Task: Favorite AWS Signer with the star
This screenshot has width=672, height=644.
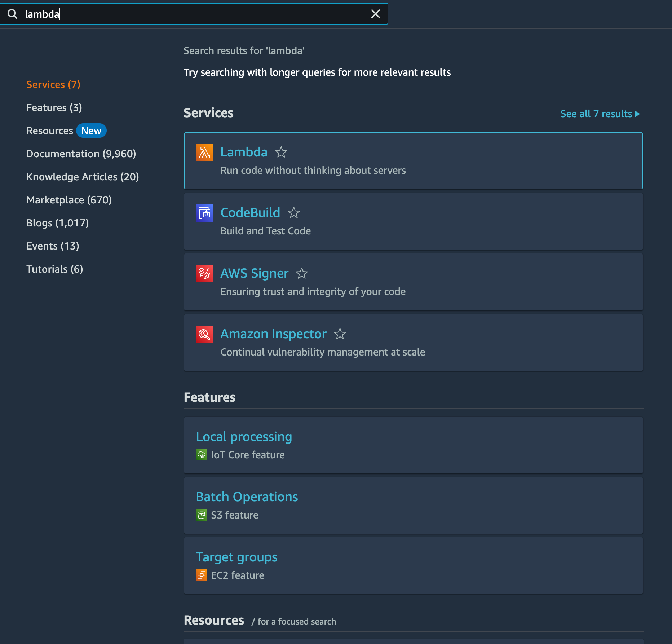Action: (x=302, y=274)
